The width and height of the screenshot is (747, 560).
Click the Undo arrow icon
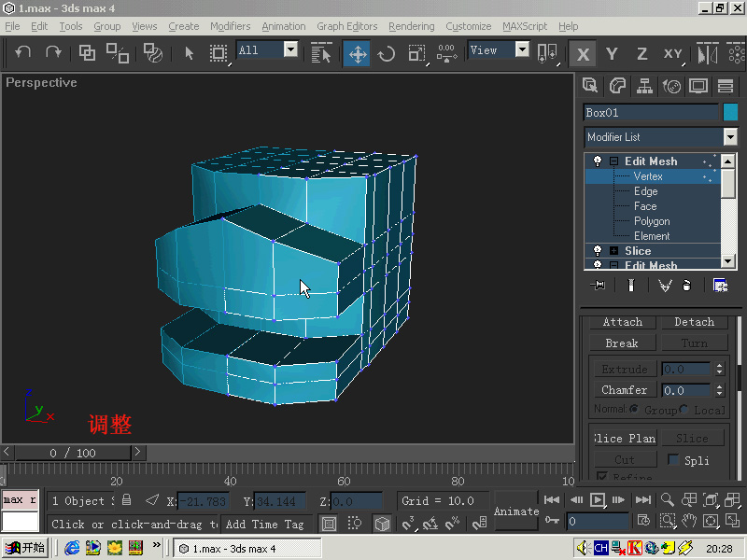click(22, 52)
